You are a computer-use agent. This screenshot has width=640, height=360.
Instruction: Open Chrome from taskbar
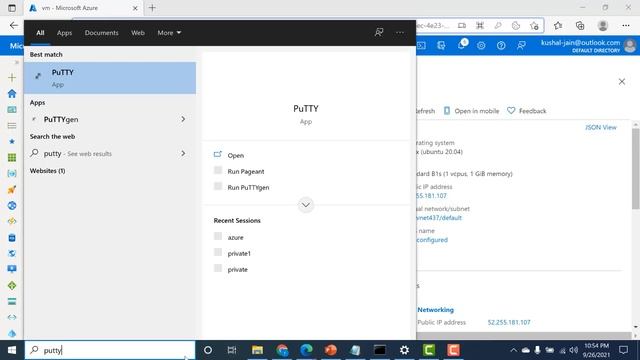pyautogui.click(x=282, y=350)
